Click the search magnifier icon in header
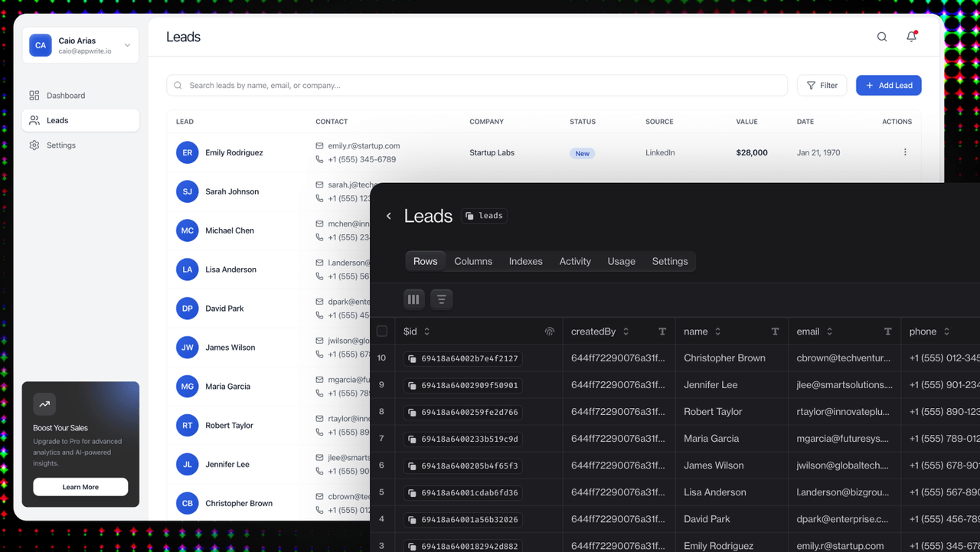The image size is (980, 552). 882,37
